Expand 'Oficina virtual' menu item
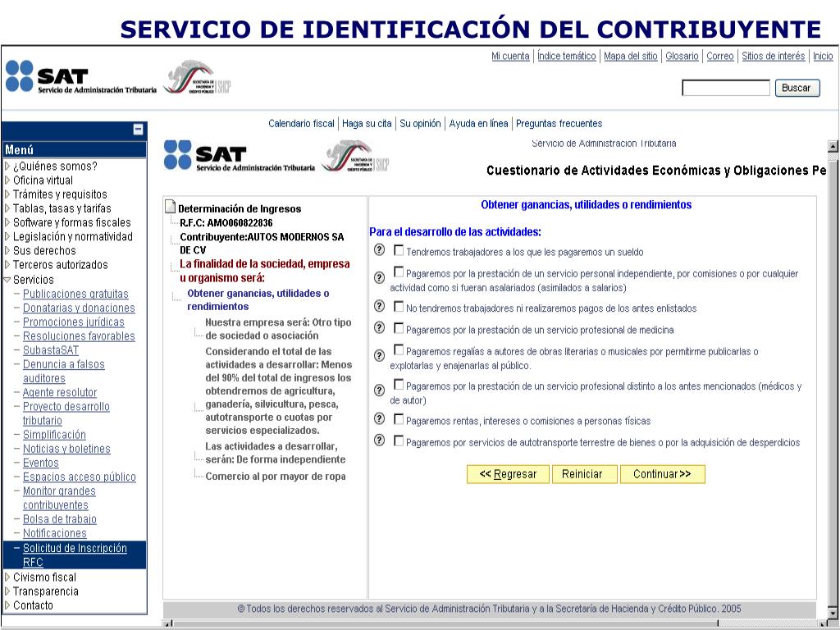This screenshot has height=630, width=840. coord(7,180)
